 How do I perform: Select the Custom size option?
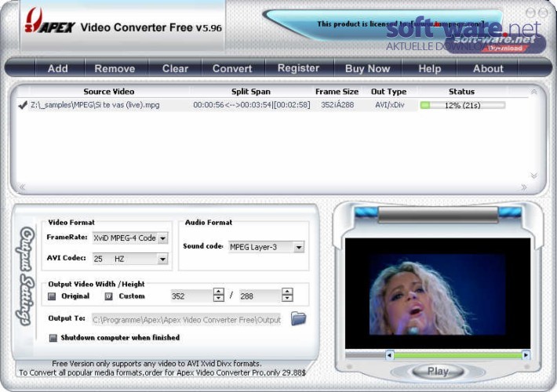coord(109,296)
